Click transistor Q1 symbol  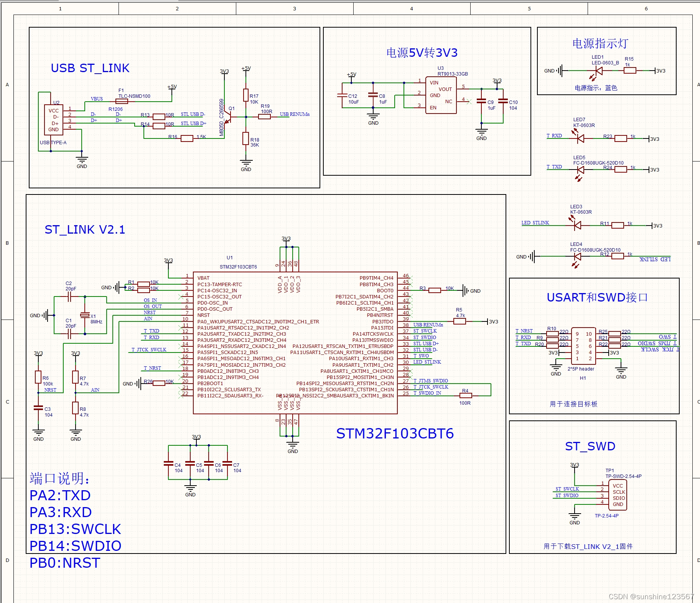coord(229,117)
